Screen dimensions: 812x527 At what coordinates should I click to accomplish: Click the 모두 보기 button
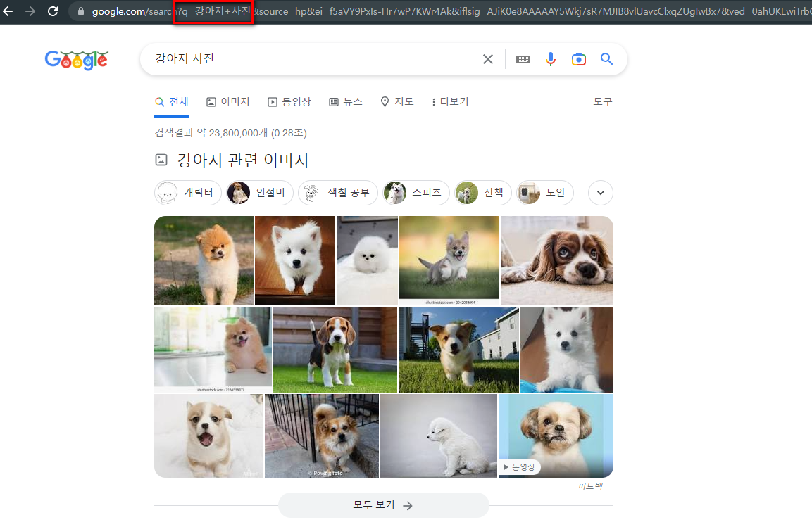[383, 505]
